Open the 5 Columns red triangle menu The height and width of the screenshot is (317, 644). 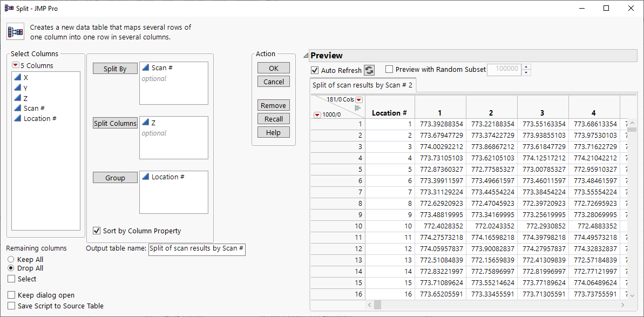(x=15, y=66)
